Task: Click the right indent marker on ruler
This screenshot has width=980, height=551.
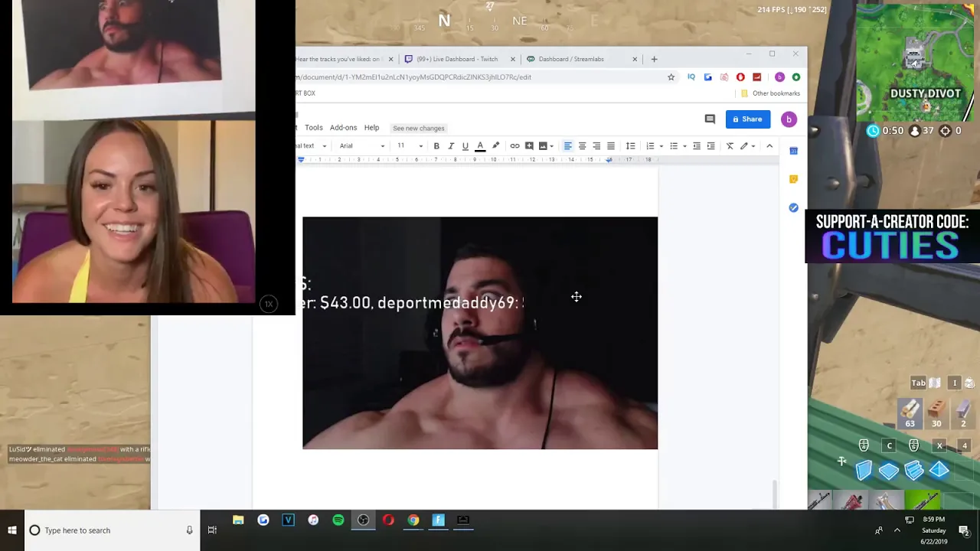Action: pos(609,160)
